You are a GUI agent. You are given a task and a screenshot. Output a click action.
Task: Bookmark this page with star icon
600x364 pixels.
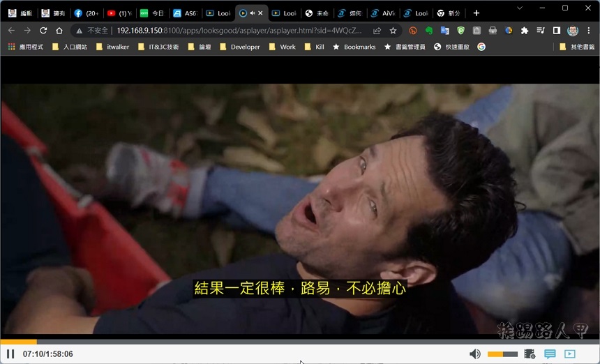click(393, 31)
